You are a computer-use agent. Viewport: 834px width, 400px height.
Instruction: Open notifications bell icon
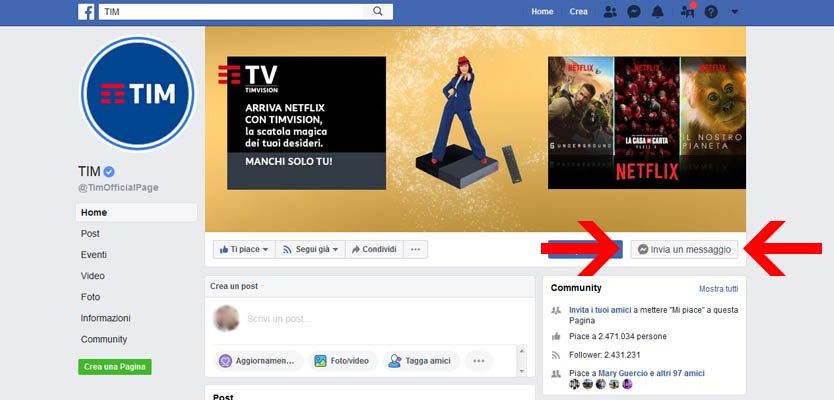658,12
